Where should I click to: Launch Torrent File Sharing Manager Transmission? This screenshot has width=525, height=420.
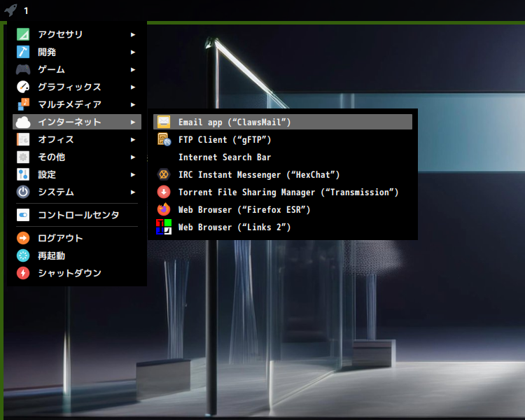283,192
